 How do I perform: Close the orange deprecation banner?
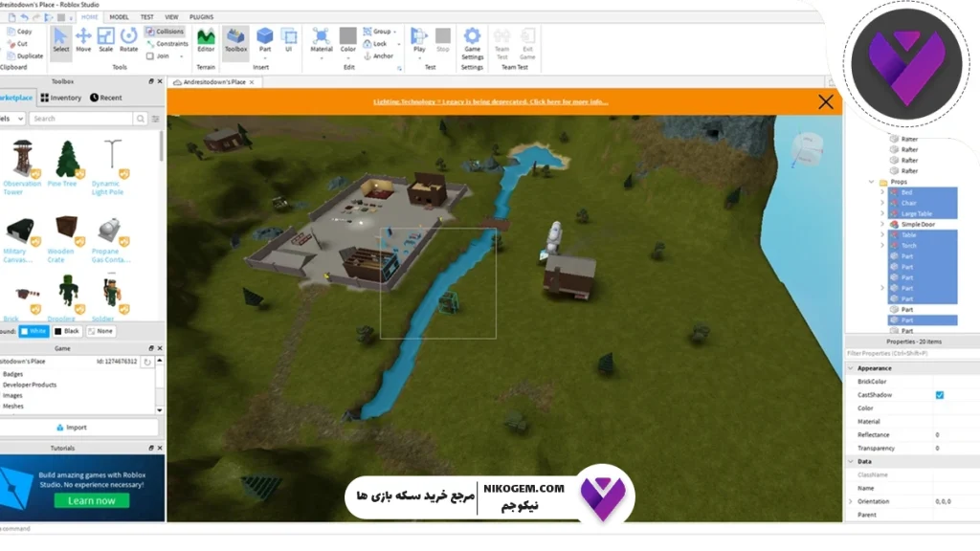click(x=826, y=101)
